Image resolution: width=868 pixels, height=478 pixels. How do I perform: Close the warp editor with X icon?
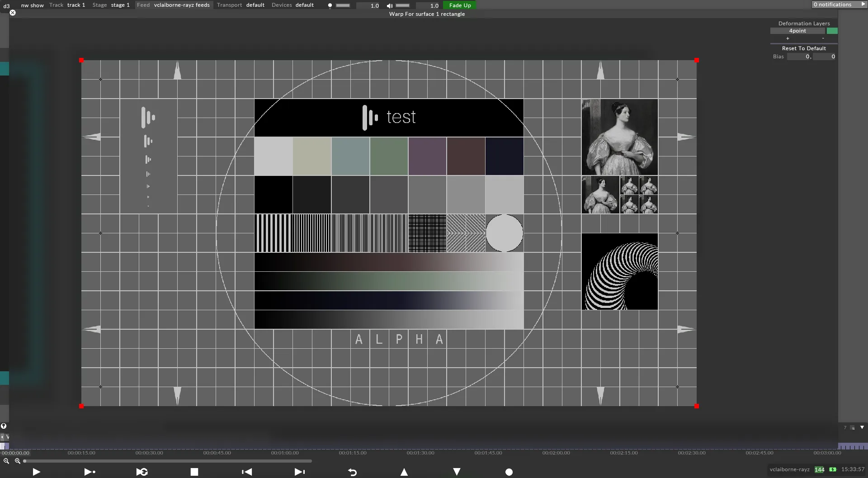[13, 13]
